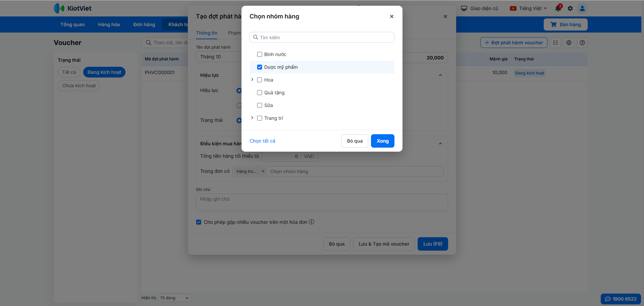Open the user account avatar icon
The height and width of the screenshot is (306, 644).
(x=582, y=8)
